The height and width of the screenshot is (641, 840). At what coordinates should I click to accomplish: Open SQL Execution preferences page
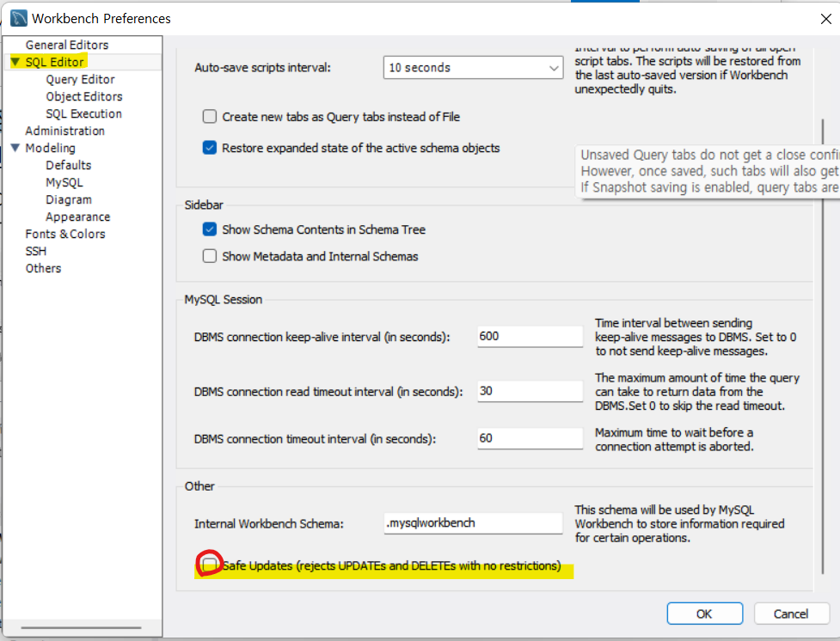tap(83, 113)
